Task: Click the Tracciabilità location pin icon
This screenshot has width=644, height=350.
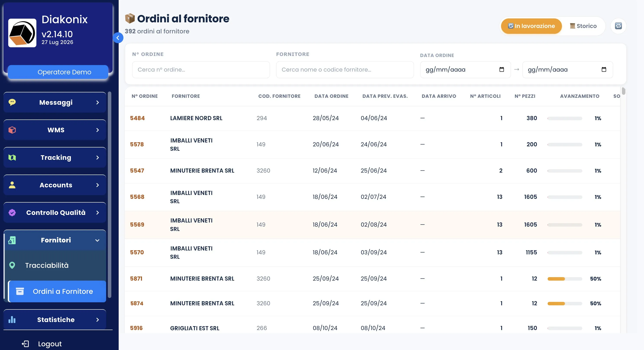Action: 12,265
